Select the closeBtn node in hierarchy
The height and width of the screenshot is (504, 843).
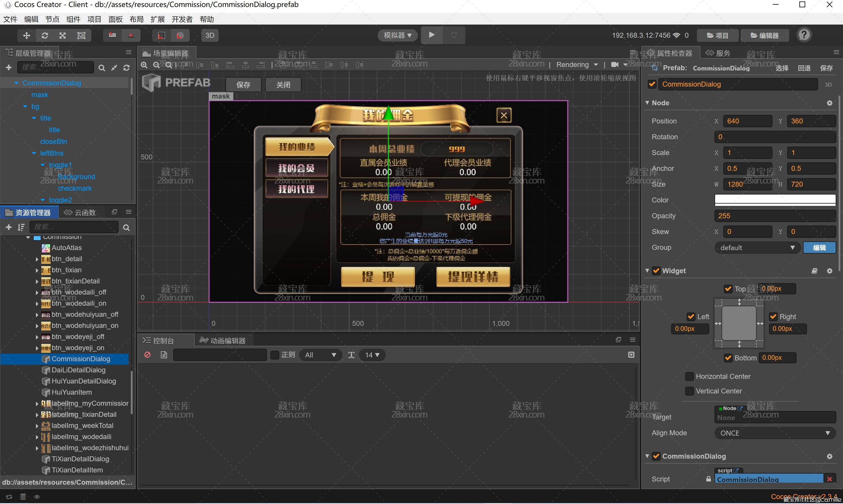click(x=53, y=142)
